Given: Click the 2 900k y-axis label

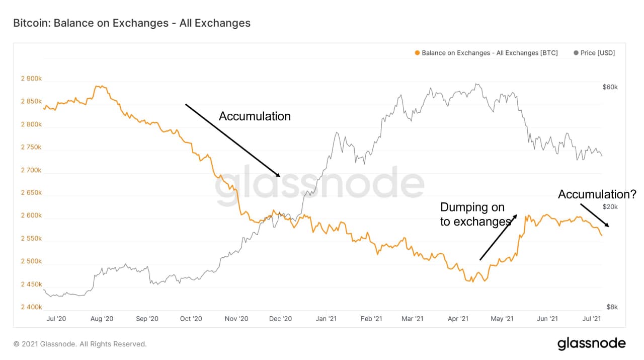Looking at the screenshot, I should coord(31,79).
